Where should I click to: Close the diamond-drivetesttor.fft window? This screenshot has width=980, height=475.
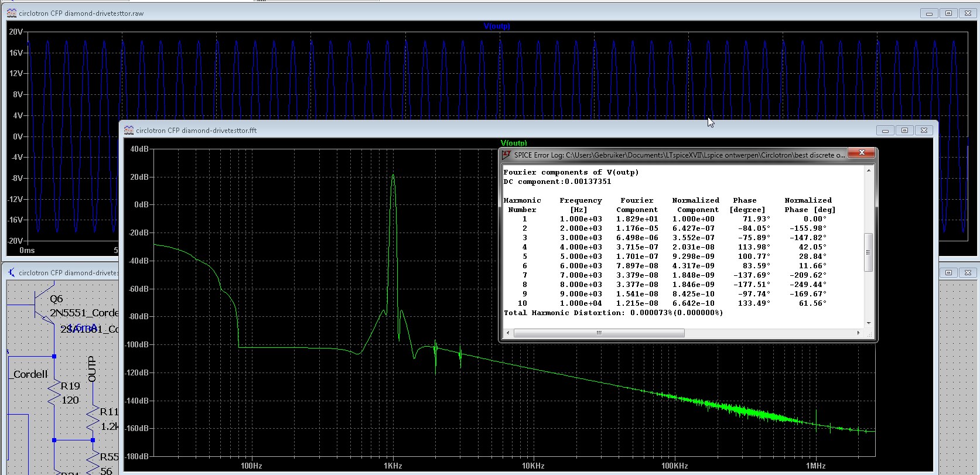point(924,131)
